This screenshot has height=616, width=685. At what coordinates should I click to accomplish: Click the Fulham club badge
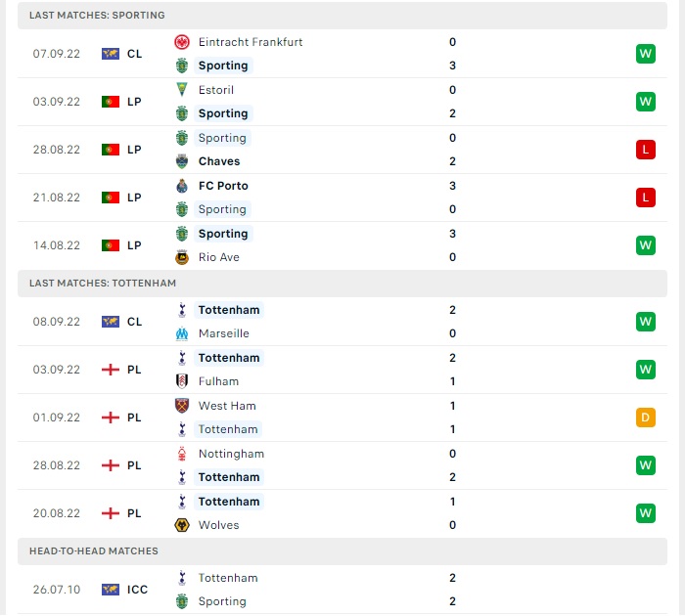tap(182, 381)
